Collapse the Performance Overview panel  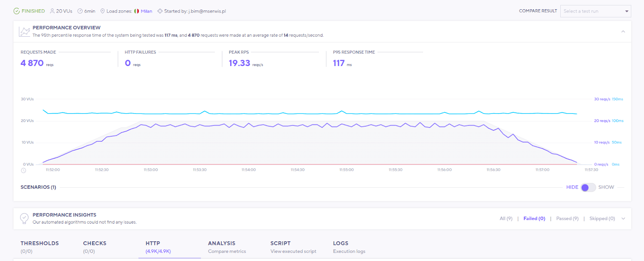click(x=623, y=31)
